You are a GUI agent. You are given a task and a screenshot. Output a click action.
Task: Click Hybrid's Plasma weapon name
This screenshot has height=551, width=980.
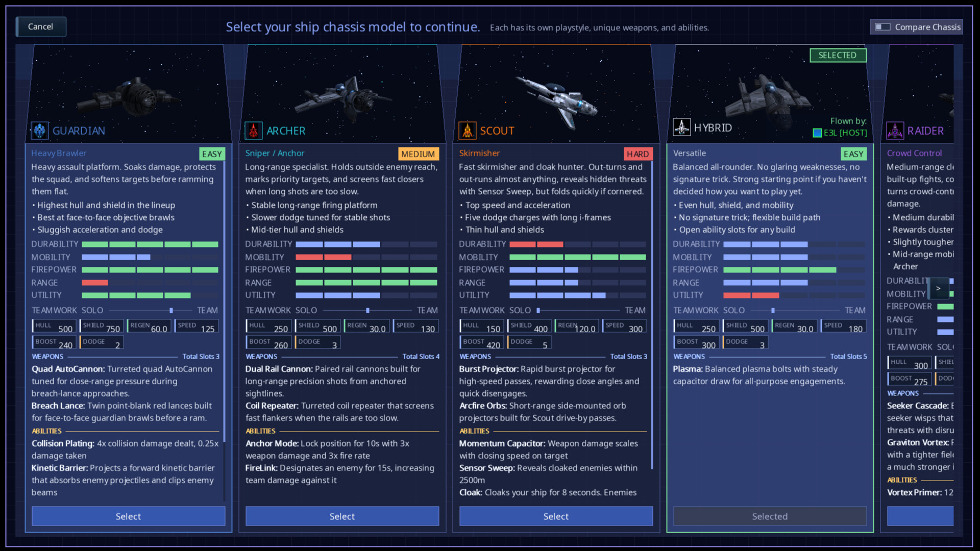(x=688, y=369)
